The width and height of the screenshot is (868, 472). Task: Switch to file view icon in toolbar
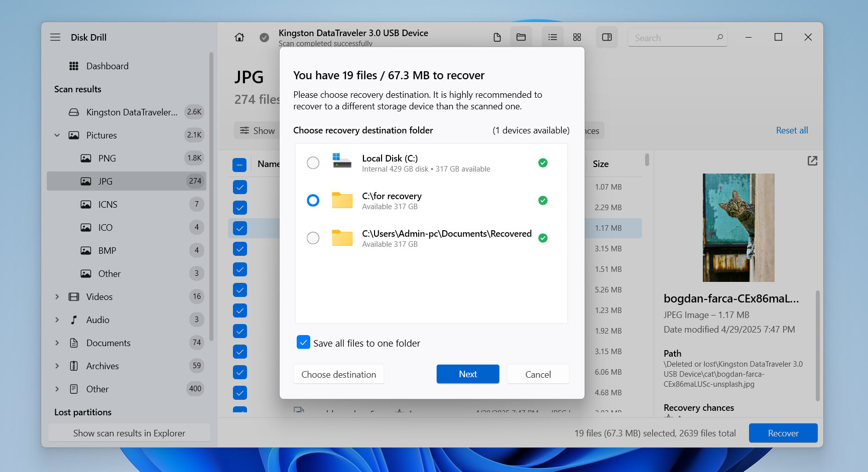pyautogui.click(x=497, y=37)
